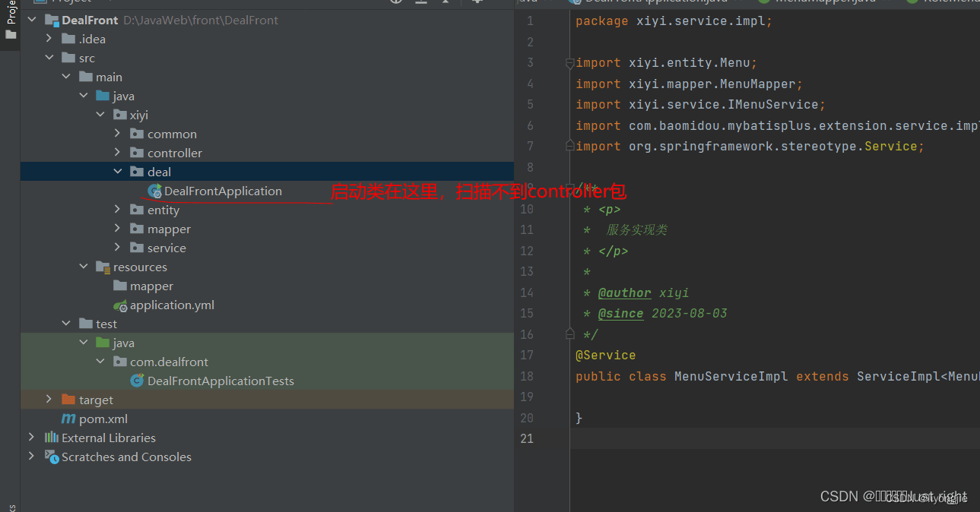Click the @Service annotation
Viewport: 980px width, 512px height.
(605, 356)
